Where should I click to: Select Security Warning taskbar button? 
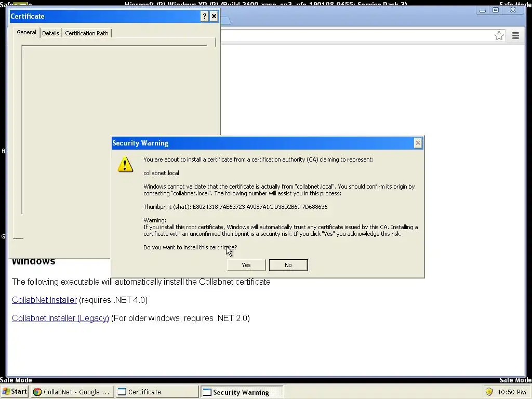click(242, 392)
